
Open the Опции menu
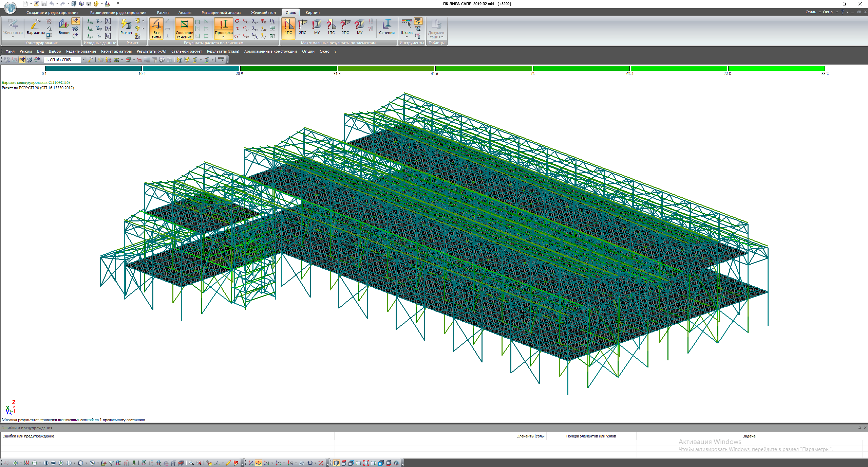308,51
